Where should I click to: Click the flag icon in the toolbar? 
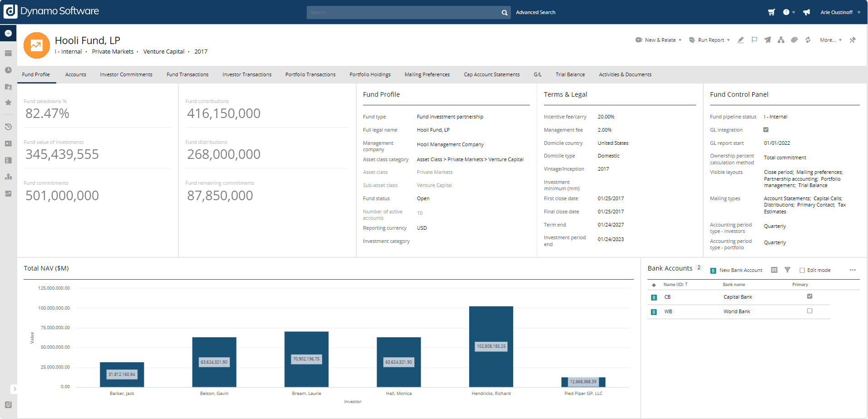point(754,40)
